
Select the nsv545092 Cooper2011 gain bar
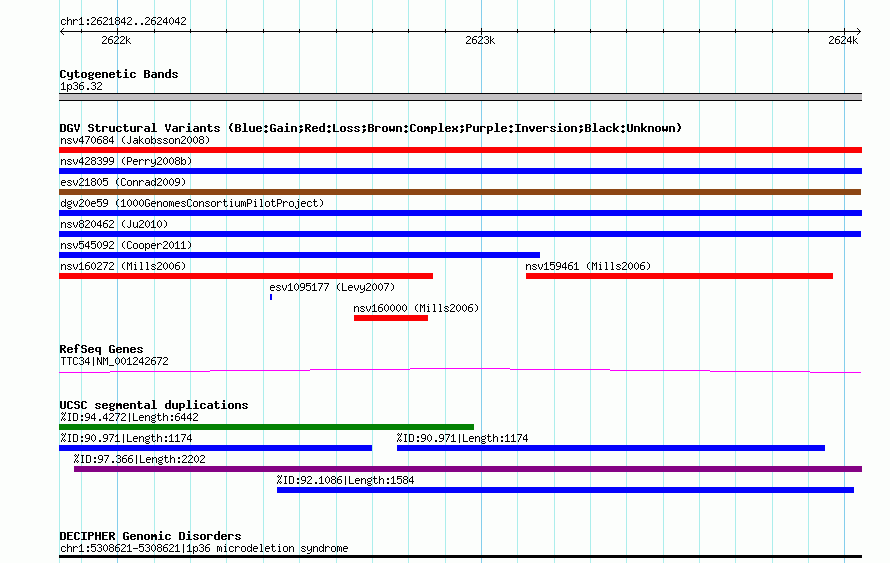point(299,255)
